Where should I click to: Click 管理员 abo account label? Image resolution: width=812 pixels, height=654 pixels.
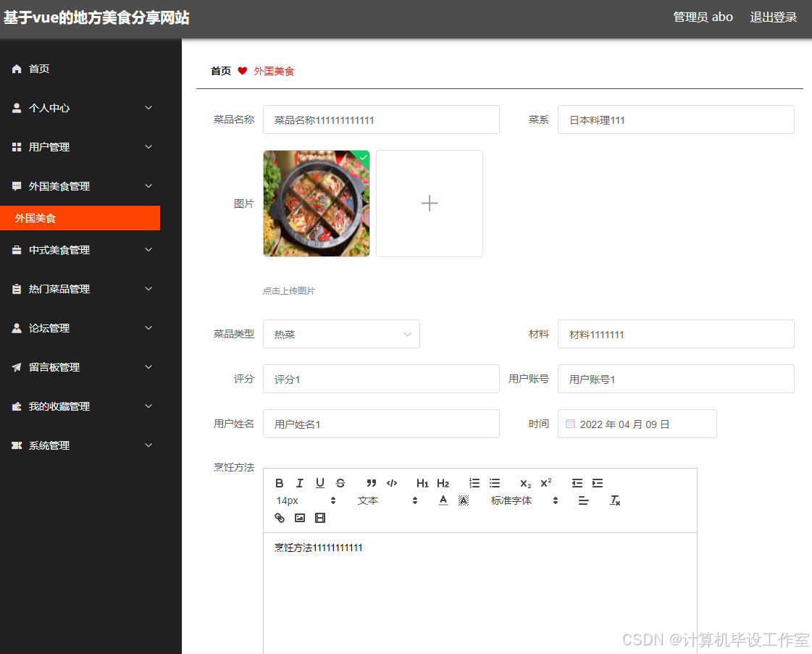(703, 17)
